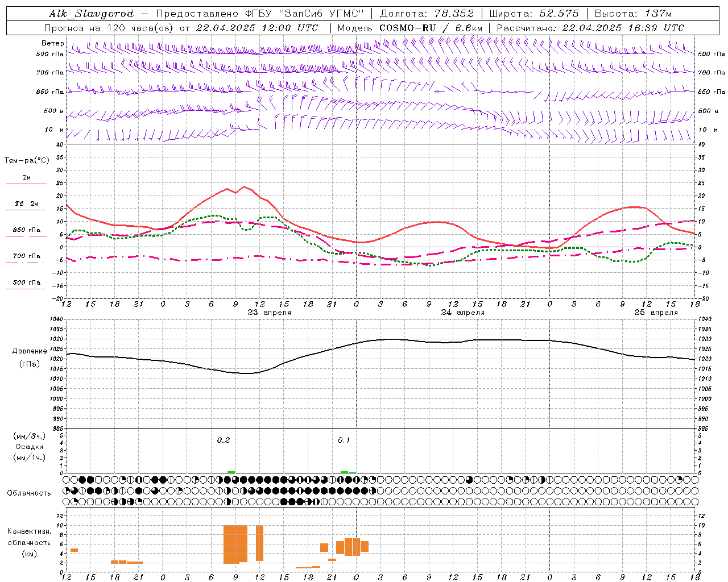Select forecast start time 22.04.2025 12:00 UTC
Viewport: 728px width, 582px height.
[257, 28]
